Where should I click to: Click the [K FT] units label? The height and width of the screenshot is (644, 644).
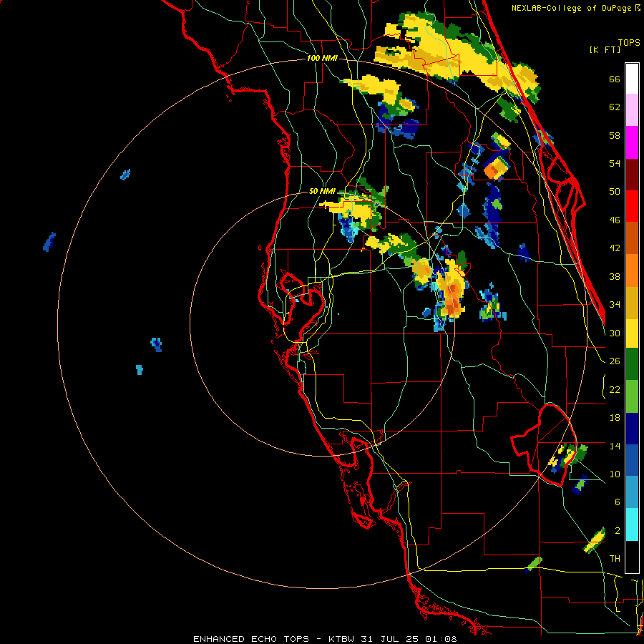605,50
